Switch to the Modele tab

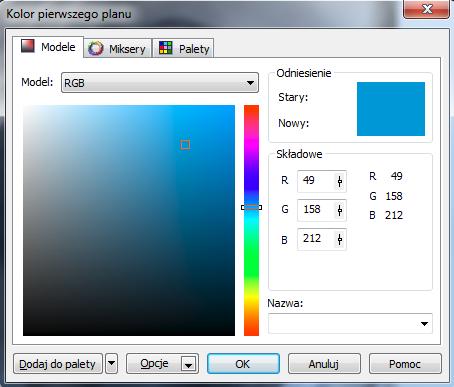48,47
